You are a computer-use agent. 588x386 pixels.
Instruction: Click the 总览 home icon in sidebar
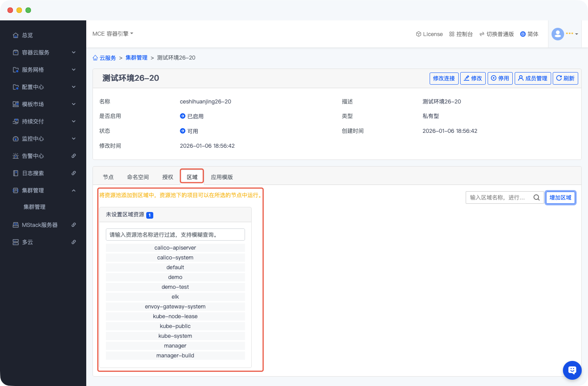16,35
